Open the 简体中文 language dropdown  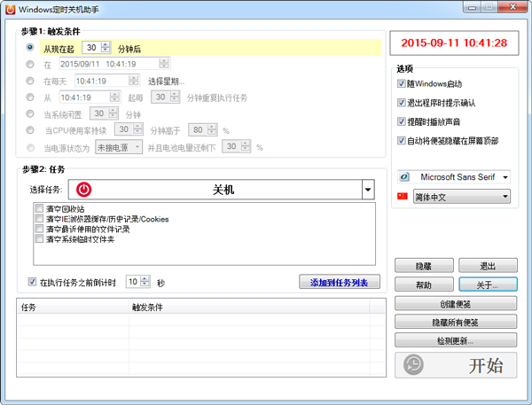[505, 197]
